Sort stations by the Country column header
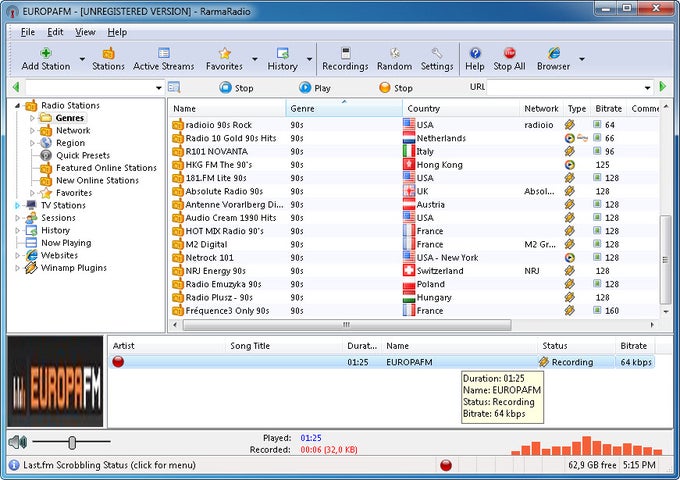680x480 pixels. [x=461, y=108]
